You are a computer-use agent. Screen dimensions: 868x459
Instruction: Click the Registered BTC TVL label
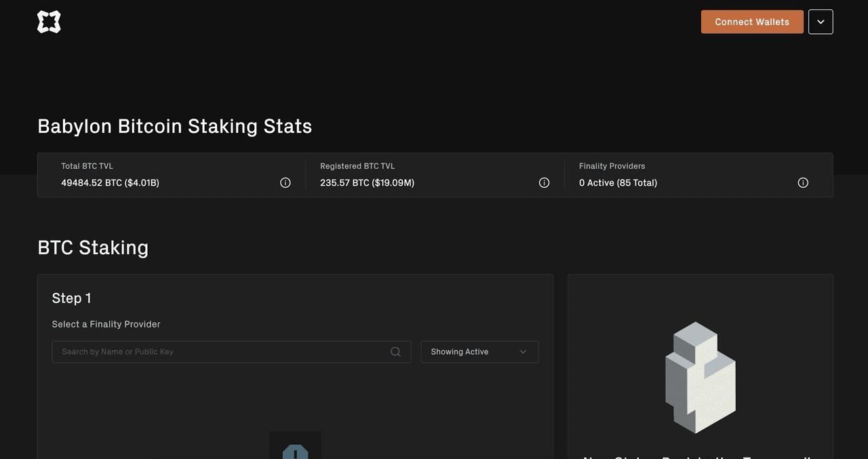pos(357,166)
